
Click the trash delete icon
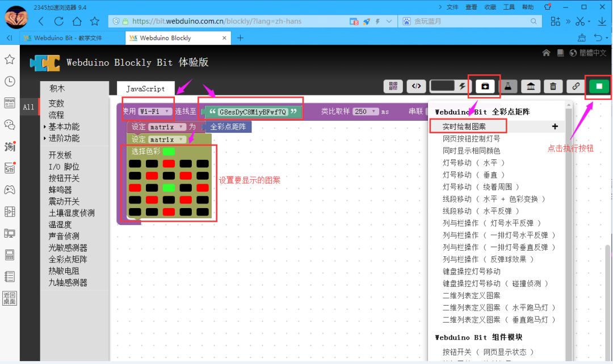pyautogui.click(x=553, y=86)
